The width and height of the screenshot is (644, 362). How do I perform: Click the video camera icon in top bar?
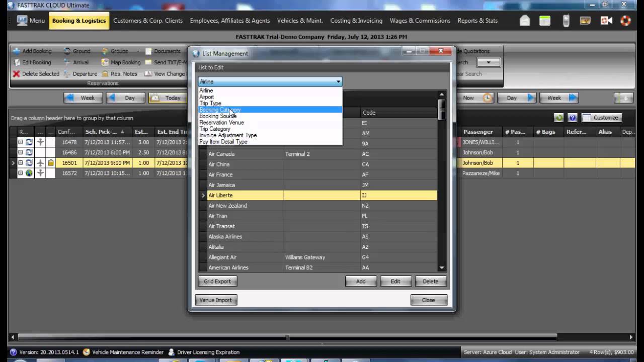[x=606, y=21]
